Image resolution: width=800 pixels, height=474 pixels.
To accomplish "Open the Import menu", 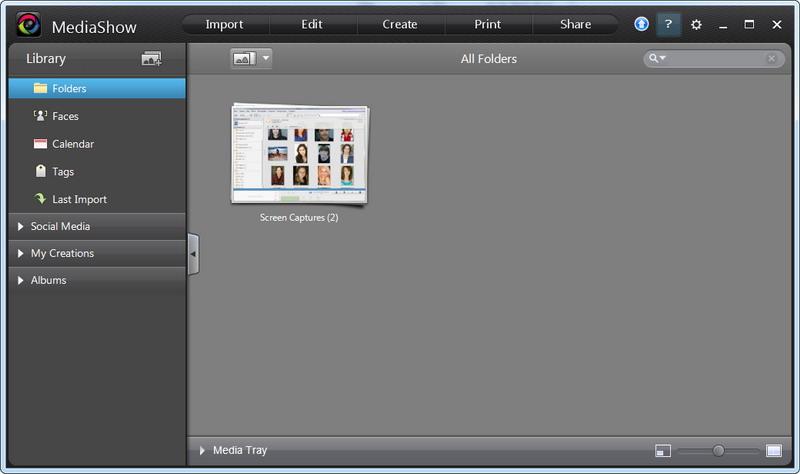I will tap(224, 24).
